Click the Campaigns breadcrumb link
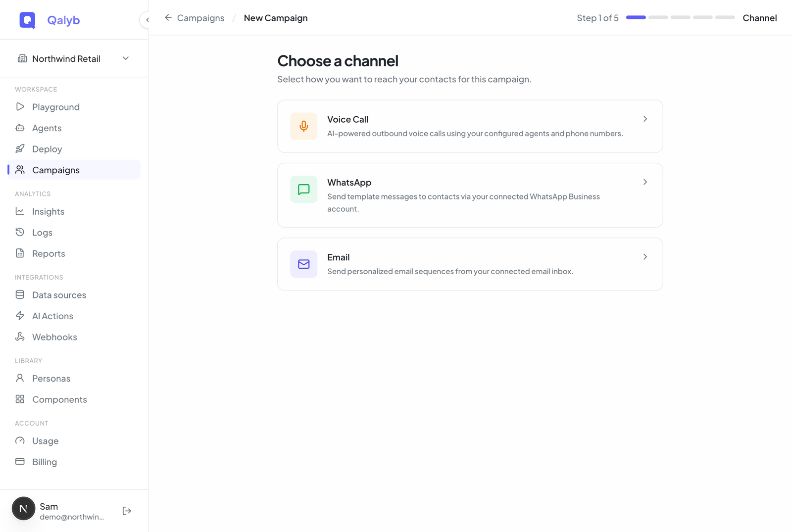Viewport: 792px width, 532px height. pyautogui.click(x=200, y=18)
